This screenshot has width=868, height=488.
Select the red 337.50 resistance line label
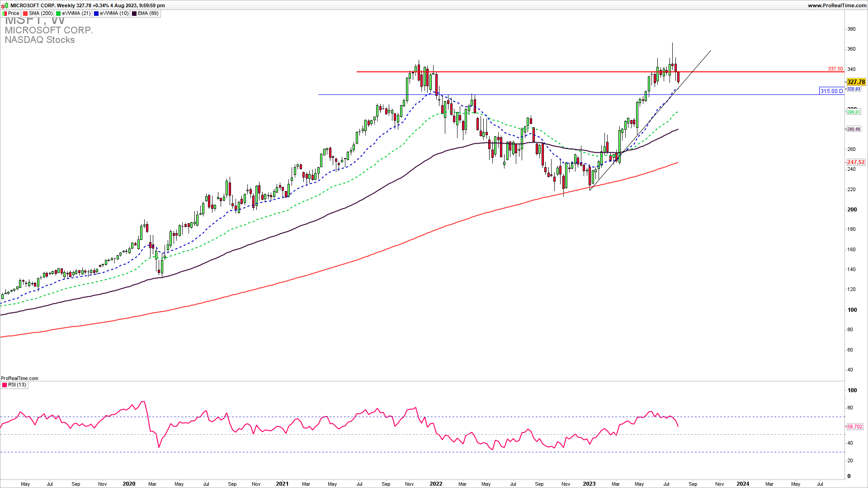point(835,69)
